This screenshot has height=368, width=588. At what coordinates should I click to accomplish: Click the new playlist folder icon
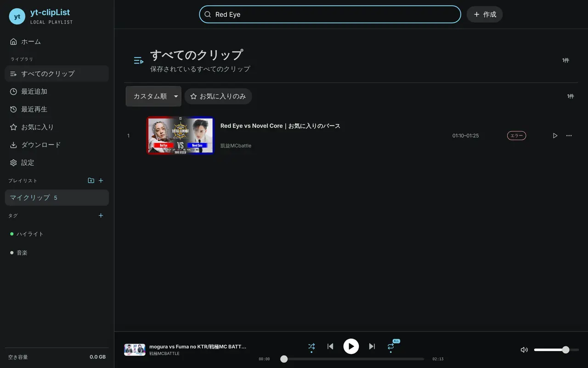click(91, 180)
